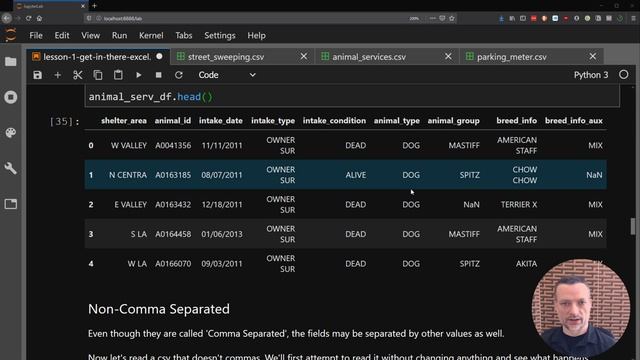Open the Kernel menu
Image resolution: width=640 pixels, height=360 pixels.
click(x=151, y=36)
